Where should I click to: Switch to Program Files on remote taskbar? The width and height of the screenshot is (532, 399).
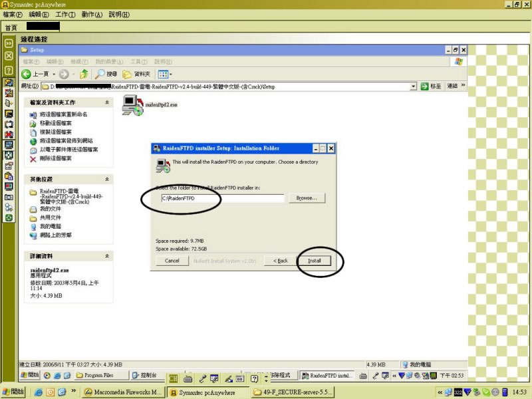(102, 375)
